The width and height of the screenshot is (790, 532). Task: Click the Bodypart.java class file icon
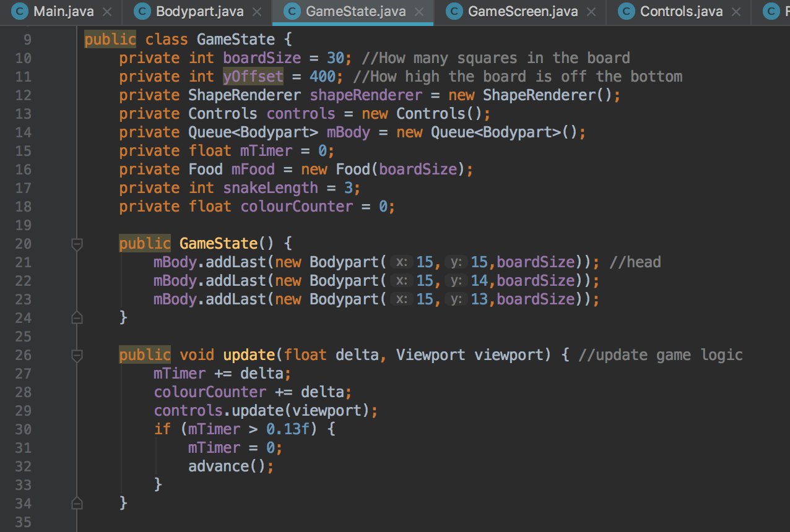point(143,12)
